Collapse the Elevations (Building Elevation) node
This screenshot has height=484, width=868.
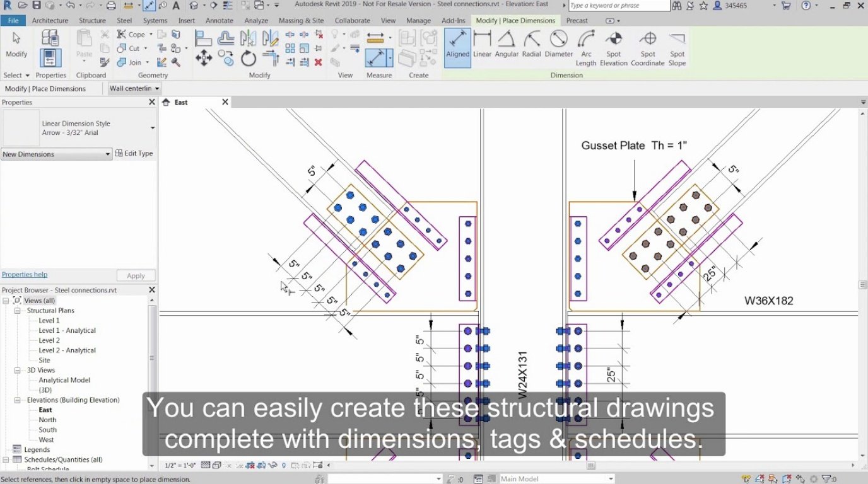click(x=18, y=400)
